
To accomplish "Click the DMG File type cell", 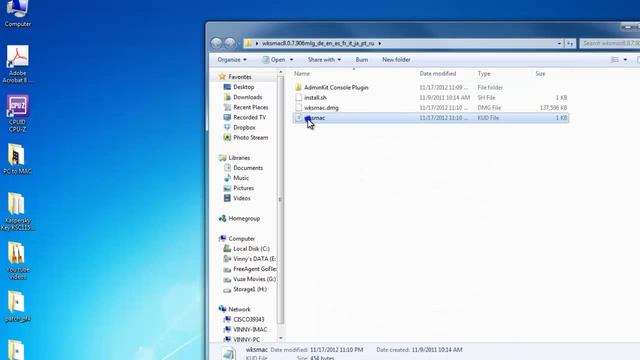I will pos(489,108).
